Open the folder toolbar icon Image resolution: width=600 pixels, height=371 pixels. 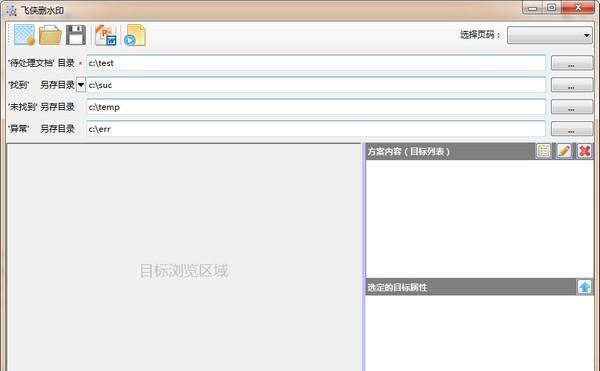click(x=50, y=36)
